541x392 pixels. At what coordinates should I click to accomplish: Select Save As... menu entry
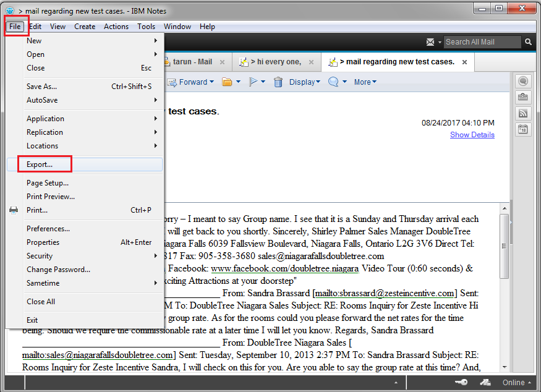point(85,87)
